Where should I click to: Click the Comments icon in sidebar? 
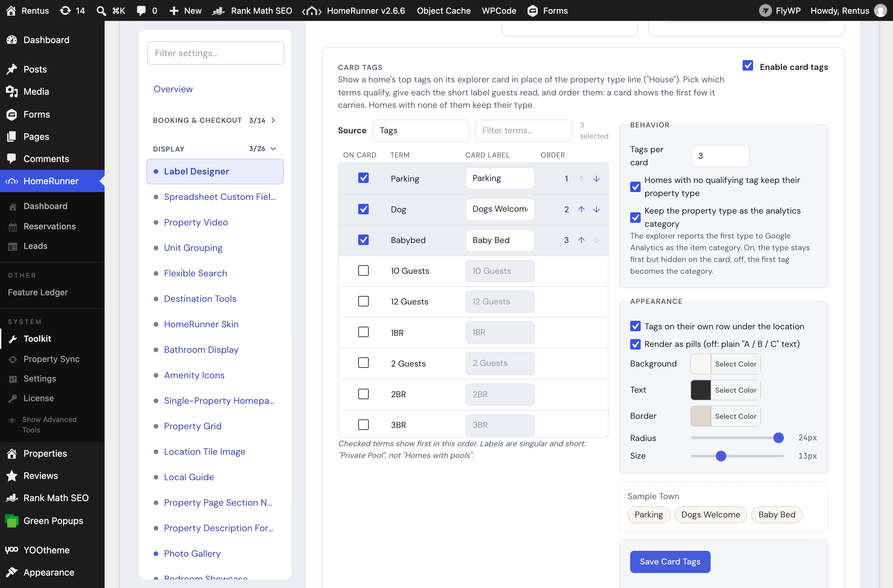[12, 159]
